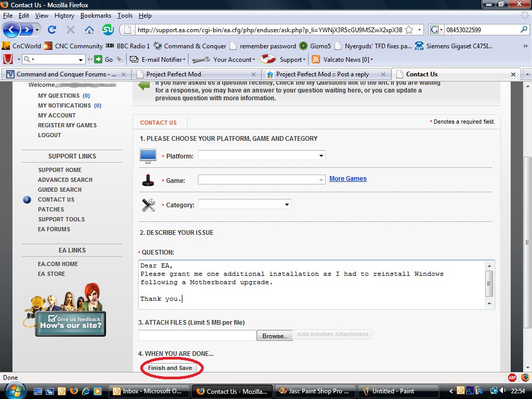Reload the page with the refresh icon
Viewport: 532px width, 399px height.
(x=52, y=30)
